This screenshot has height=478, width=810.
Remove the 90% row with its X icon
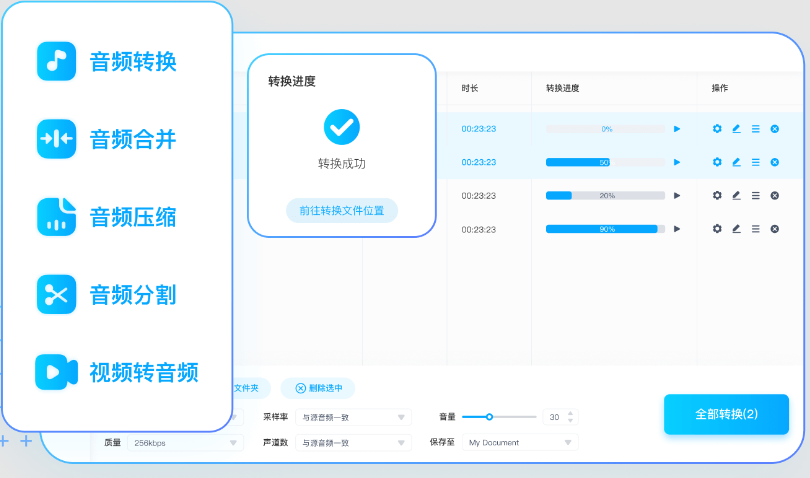[775, 229]
